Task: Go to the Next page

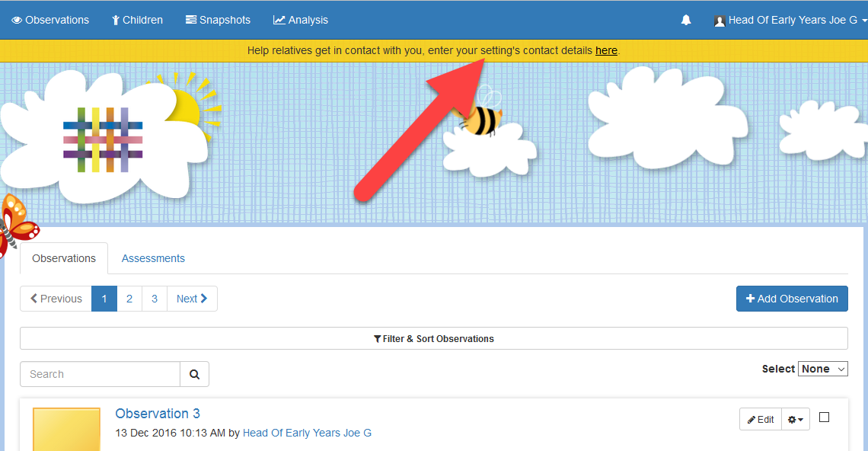Action: (192, 299)
